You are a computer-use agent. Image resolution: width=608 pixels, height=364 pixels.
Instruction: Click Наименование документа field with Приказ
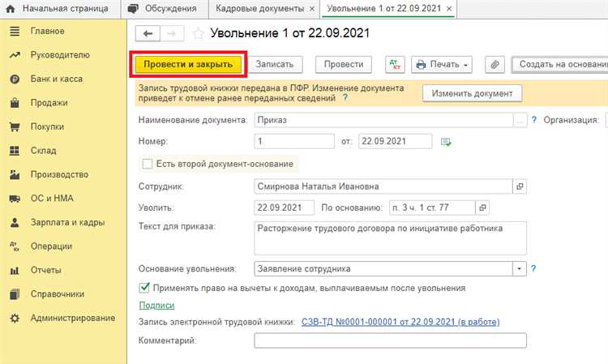coord(384,120)
